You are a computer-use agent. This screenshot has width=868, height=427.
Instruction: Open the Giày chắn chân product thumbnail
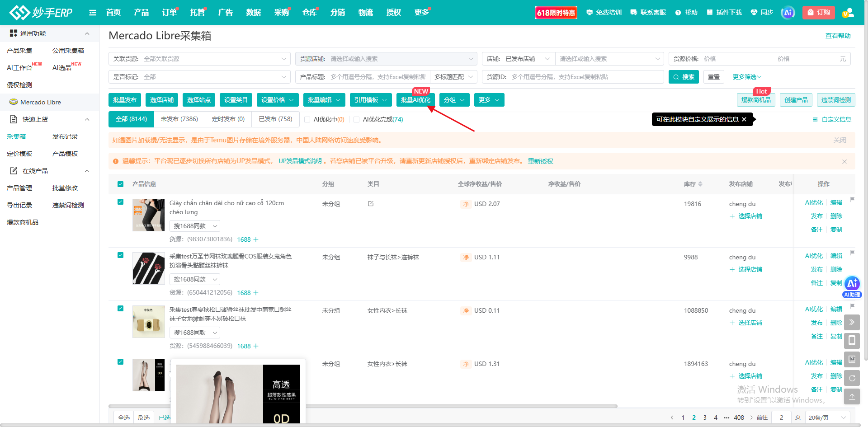pos(149,215)
